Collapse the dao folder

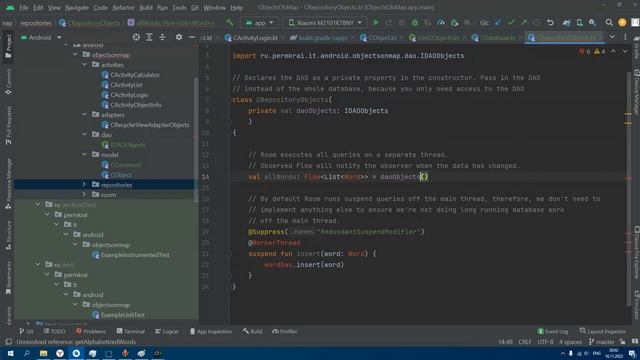(84, 134)
